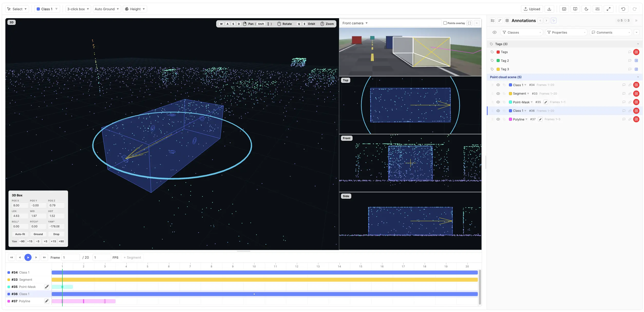644x312 pixels.
Task: Enable the Points overlay checkbox
Action: [445, 23]
